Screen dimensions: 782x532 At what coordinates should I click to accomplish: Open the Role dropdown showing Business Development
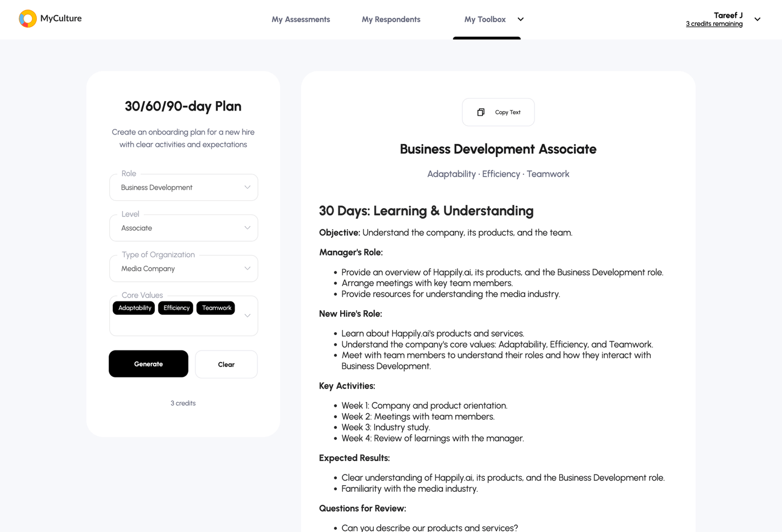[247, 187]
